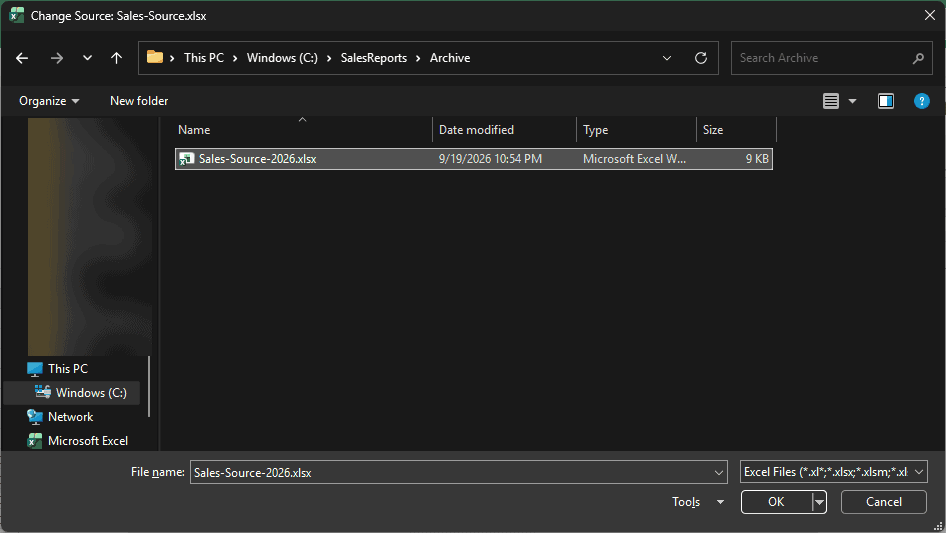Click the search magnifier icon
946x533 pixels.
point(918,58)
